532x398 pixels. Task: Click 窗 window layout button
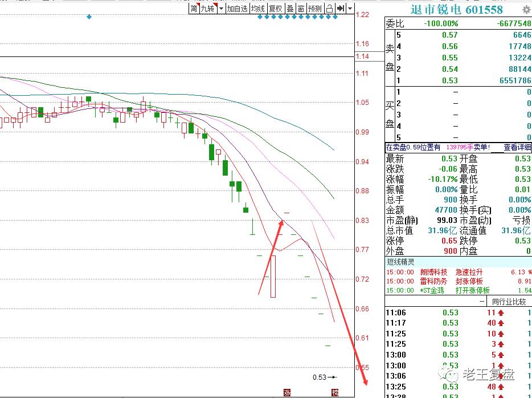(301, 9)
